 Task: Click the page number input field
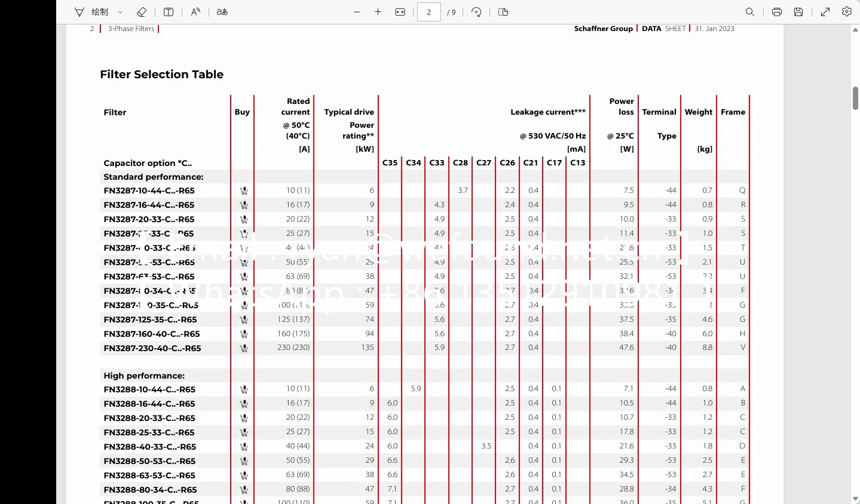429,12
